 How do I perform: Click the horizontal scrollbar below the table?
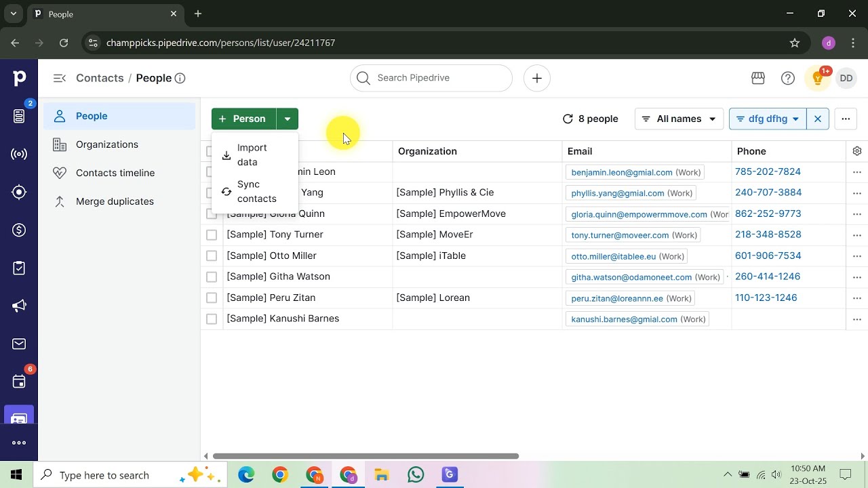[366, 456]
